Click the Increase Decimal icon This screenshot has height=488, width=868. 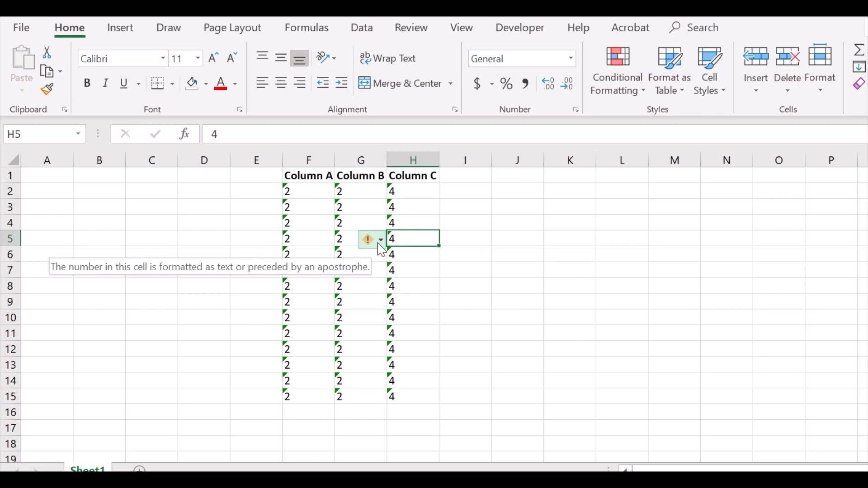click(548, 84)
